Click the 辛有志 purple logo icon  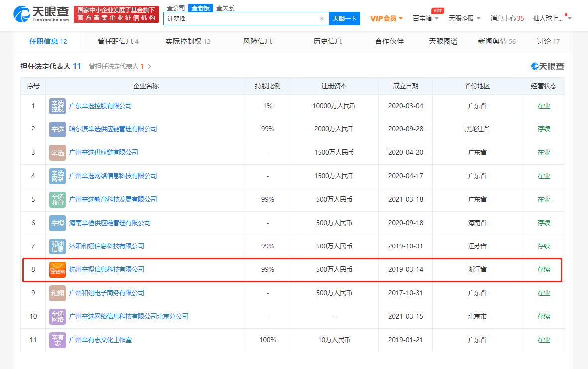tap(57, 340)
